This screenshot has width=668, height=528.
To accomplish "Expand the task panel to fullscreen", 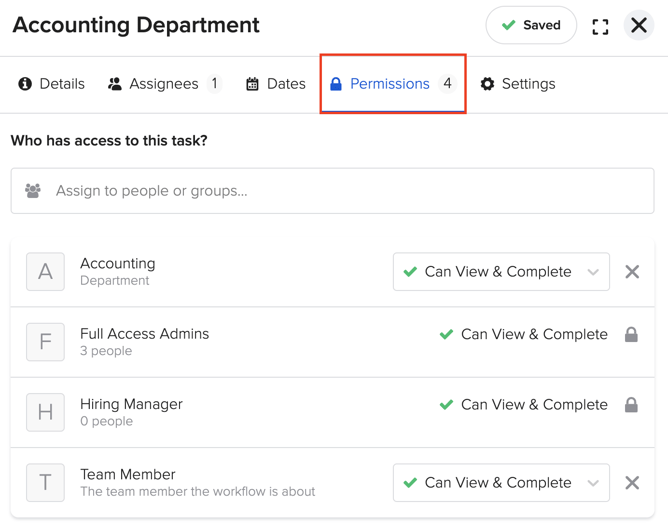I will click(x=600, y=27).
